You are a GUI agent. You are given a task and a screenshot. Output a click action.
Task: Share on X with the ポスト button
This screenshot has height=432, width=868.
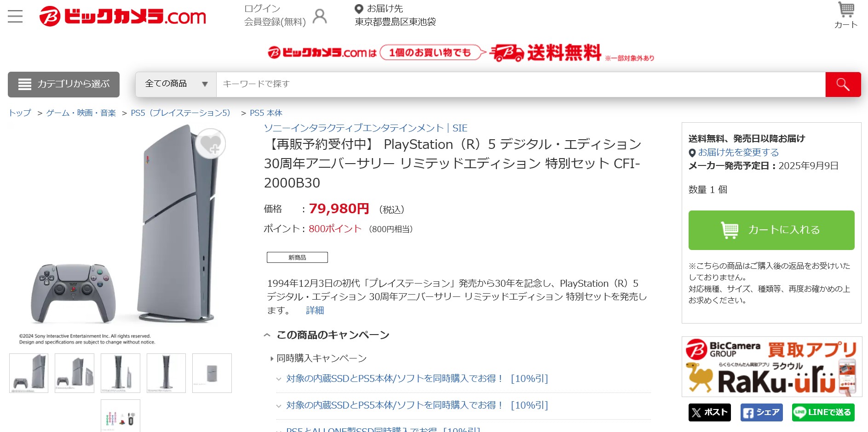coord(710,412)
